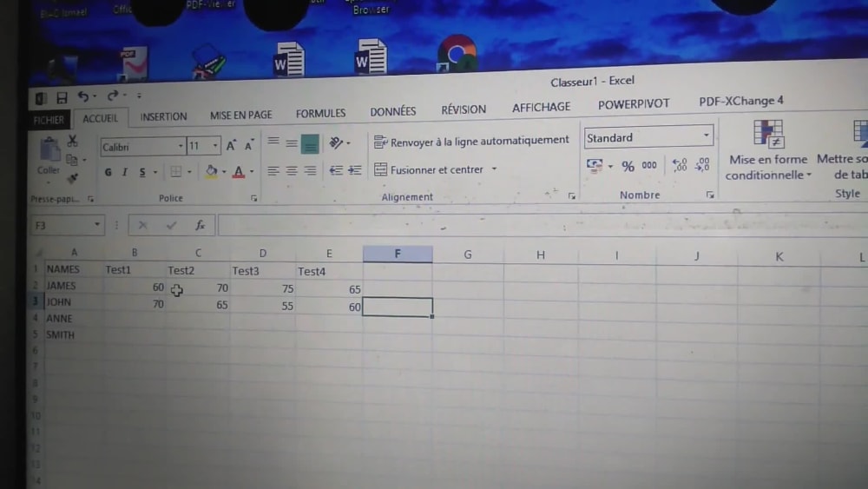Select top vertical align icon
The height and width of the screenshot is (489, 868).
(273, 142)
